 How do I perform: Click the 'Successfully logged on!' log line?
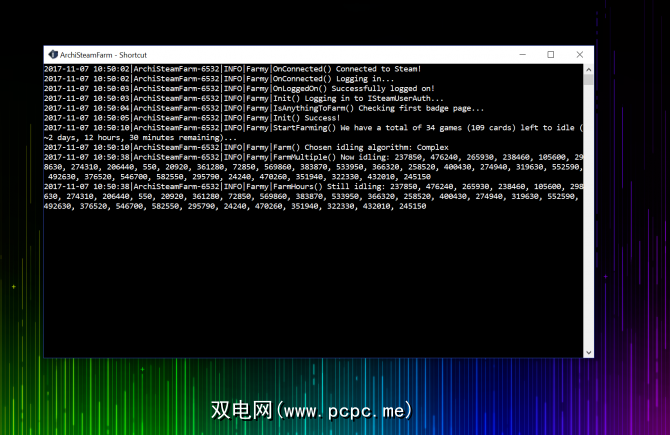(239, 88)
